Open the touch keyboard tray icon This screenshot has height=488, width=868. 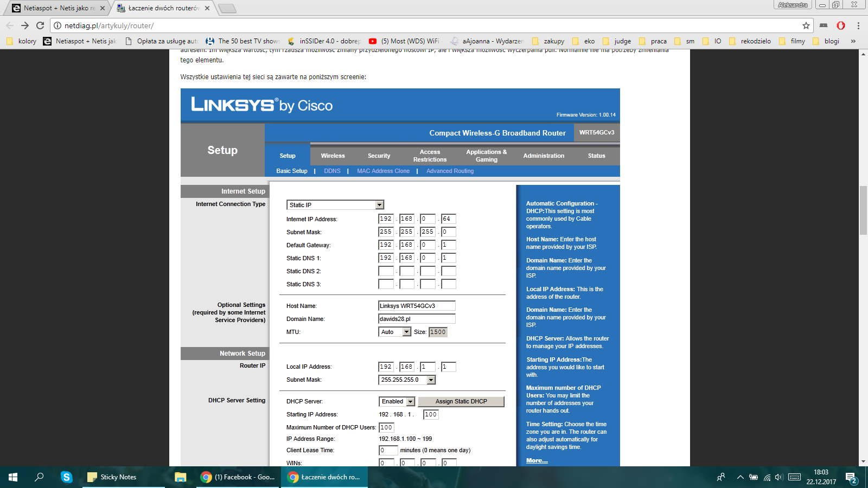pos(795,477)
